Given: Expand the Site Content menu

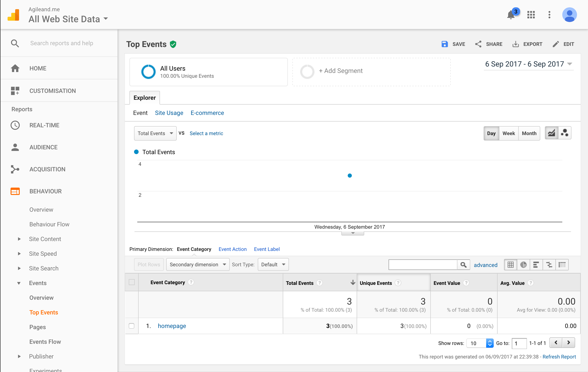Looking at the screenshot, I should pos(19,239).
